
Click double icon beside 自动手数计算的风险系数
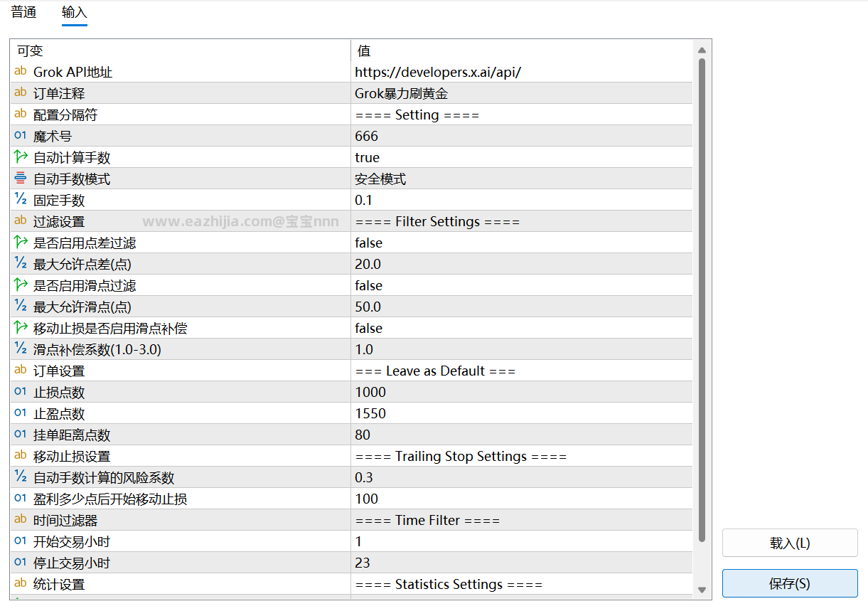coord(20,477)
